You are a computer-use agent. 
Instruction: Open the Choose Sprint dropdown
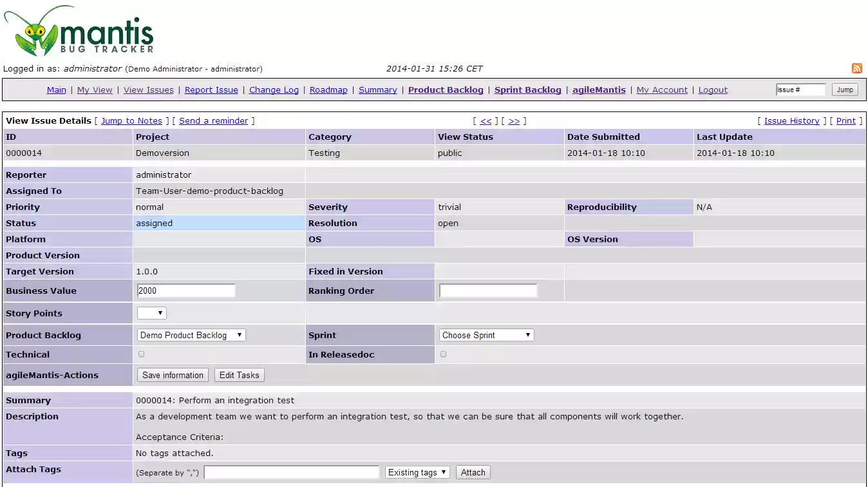click(486, 334)
